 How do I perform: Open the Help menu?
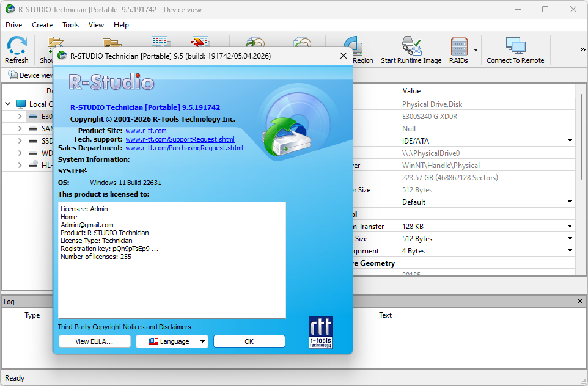pos(121,24)
